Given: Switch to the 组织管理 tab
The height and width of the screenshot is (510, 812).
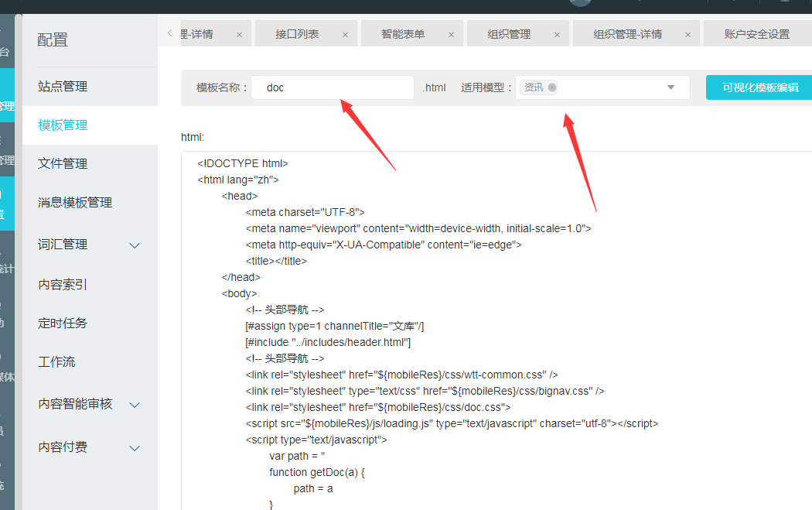Looking at the screenshot, I should (509, 34).
